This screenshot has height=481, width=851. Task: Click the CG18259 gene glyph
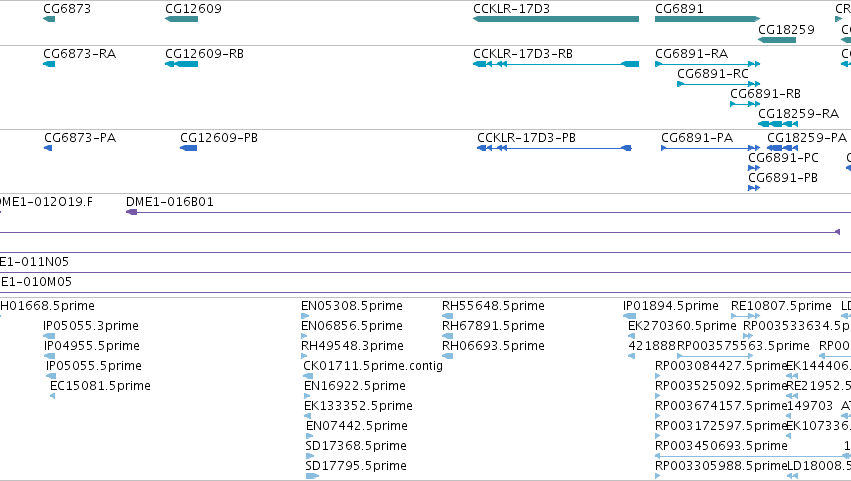tap(777, 40)
